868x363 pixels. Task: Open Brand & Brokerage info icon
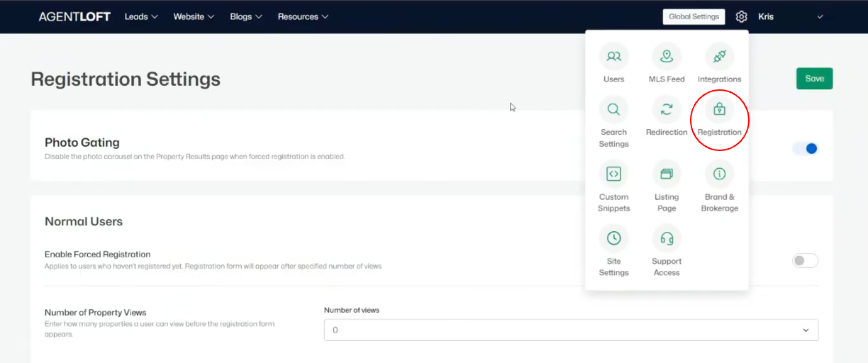(719, 174)
